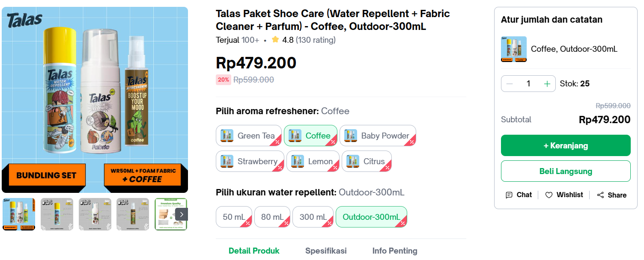Select the Lemon aroma option

(x=313, y=161)
